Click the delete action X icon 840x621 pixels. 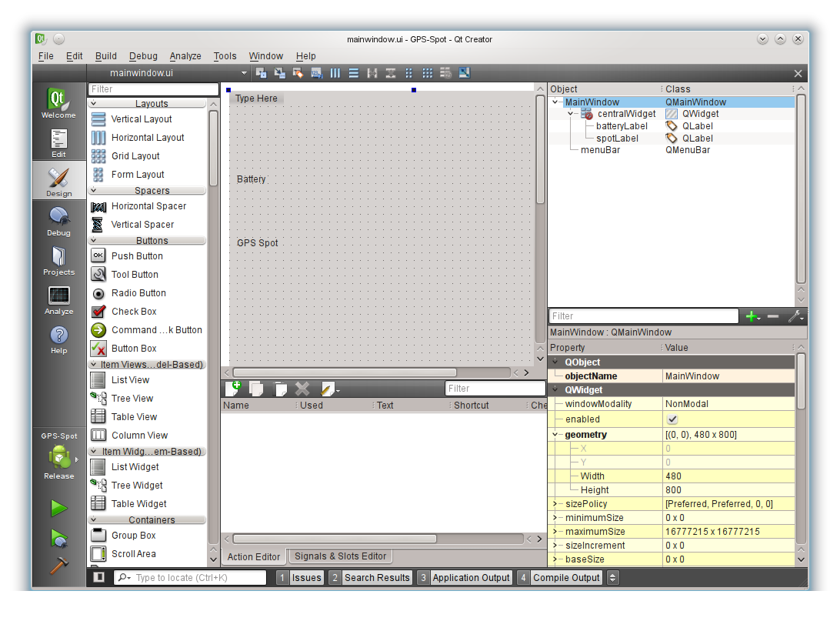point(302,389)
